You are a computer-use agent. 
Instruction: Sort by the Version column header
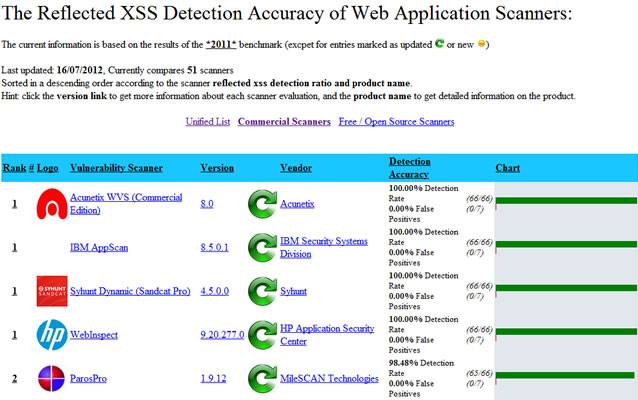217,168
